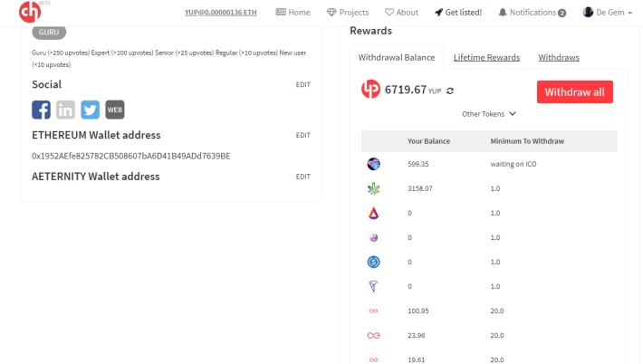Image resolution: width=643 pixels, height=364 pixels.
Task: Click the Minimum To Withdraw column header
Action: (527, 141)
